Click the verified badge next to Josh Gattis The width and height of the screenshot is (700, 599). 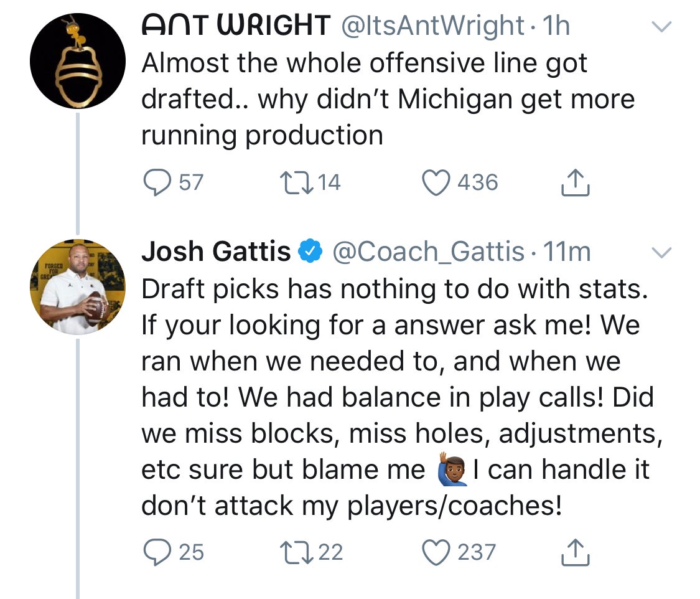[310, 251]
